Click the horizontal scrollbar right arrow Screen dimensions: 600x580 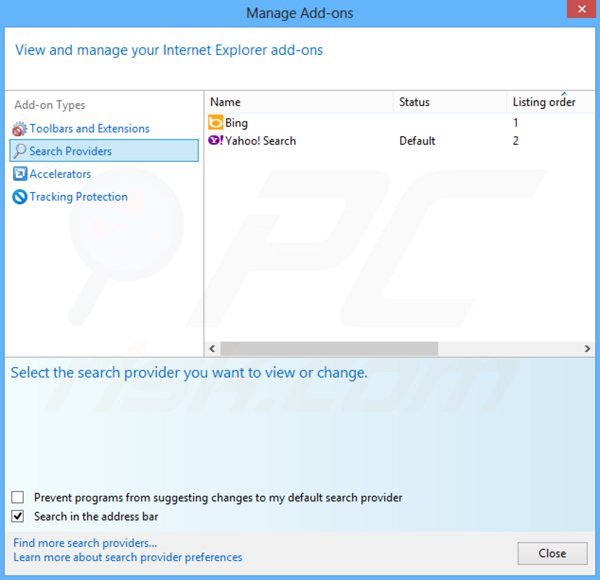[x=587, y=349]
